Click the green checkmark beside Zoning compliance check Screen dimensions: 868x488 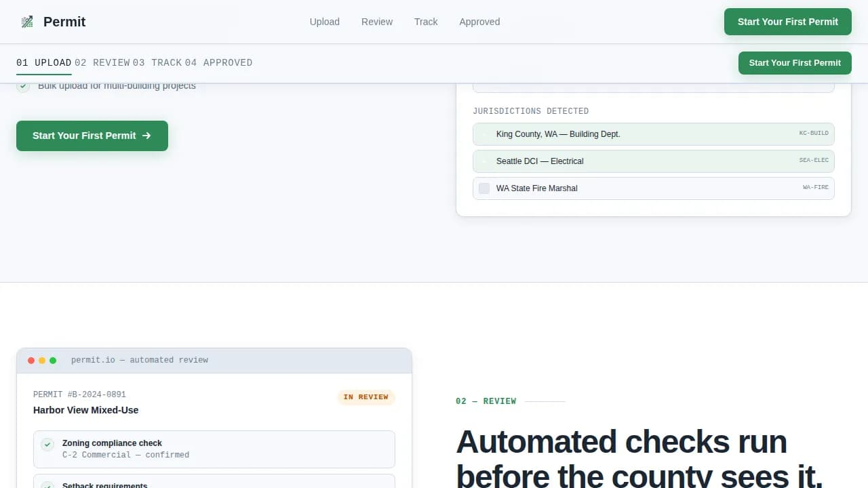tap(47, 444)
